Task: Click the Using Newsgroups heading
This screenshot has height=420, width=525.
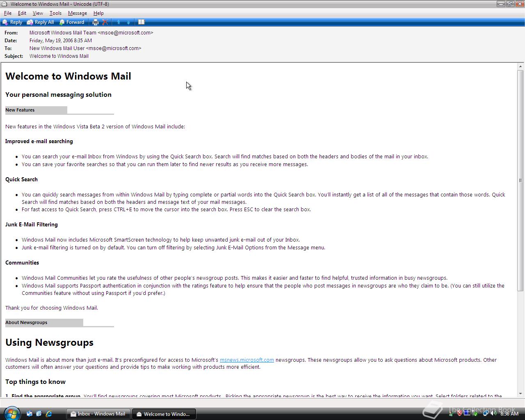Action: click(x=49, y=342)
